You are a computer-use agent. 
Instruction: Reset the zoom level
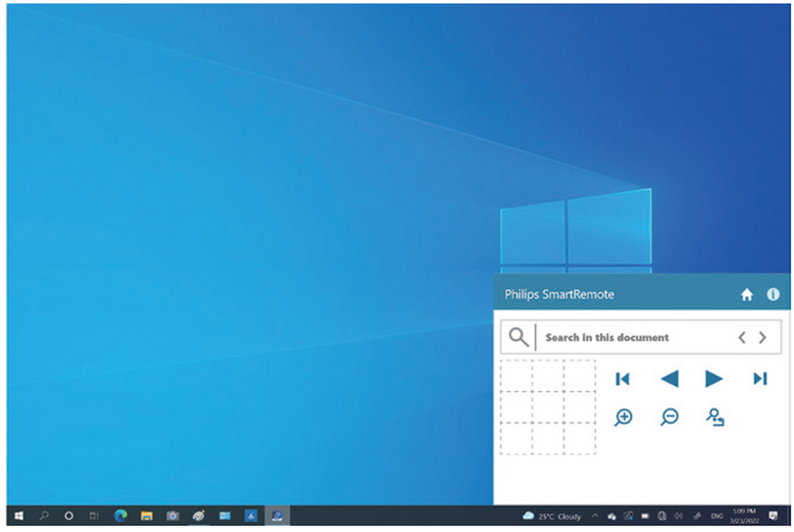[x=715, y=417]
